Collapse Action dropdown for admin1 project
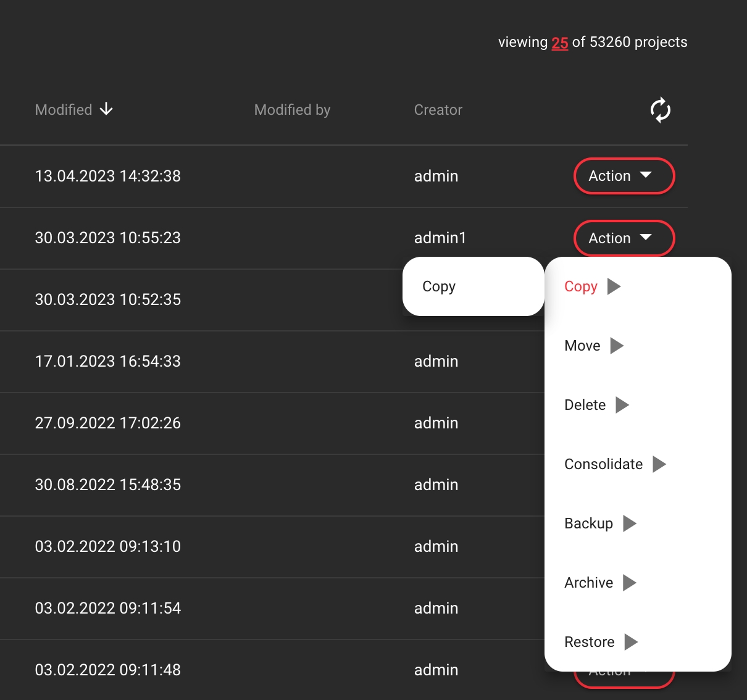The image size is (747, 700). click(x=624, y=238)
